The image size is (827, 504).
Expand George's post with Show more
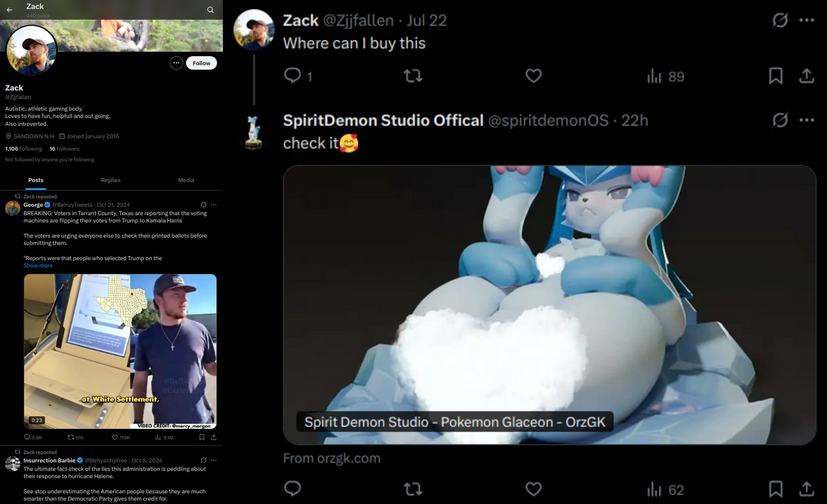click(x=38, y=266)
